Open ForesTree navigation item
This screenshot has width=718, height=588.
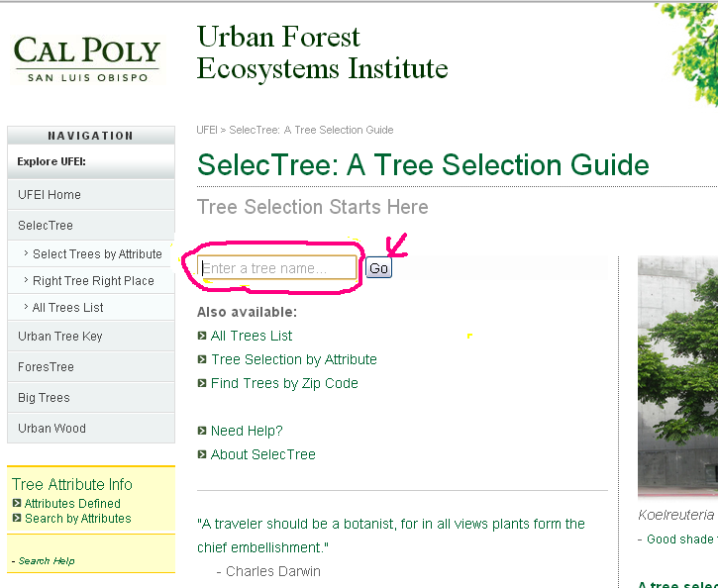(91, 367)
